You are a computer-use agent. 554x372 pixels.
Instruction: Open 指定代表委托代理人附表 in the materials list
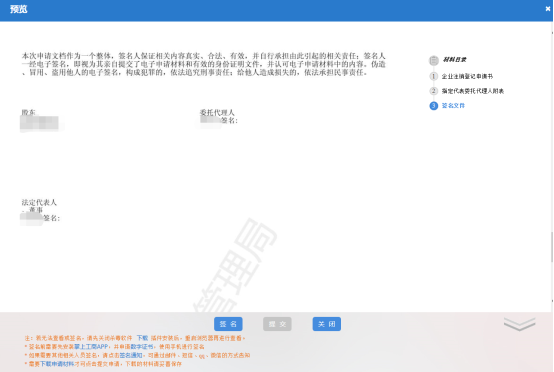tap(473, 91)
